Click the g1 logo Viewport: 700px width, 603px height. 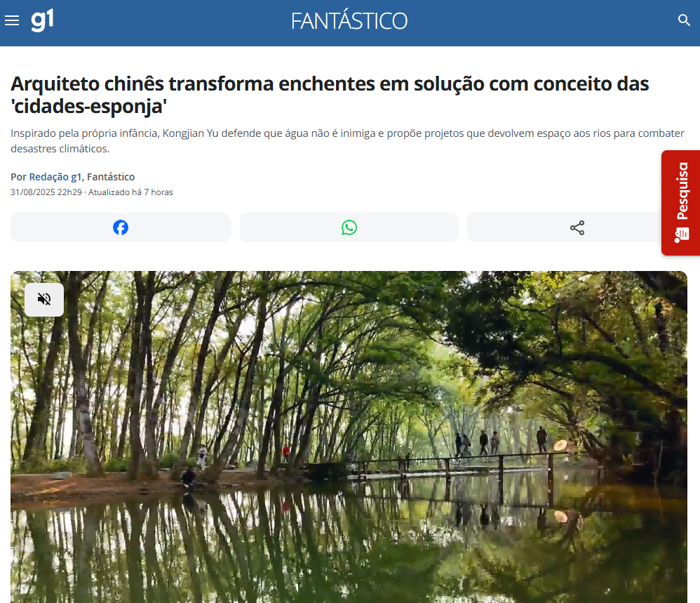(x=42, y=20)
